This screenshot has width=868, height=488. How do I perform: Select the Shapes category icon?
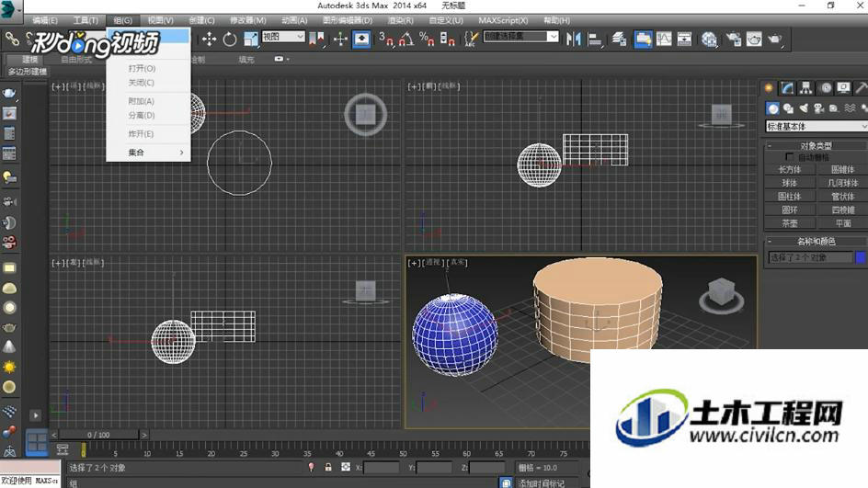[x=788, y=108]
